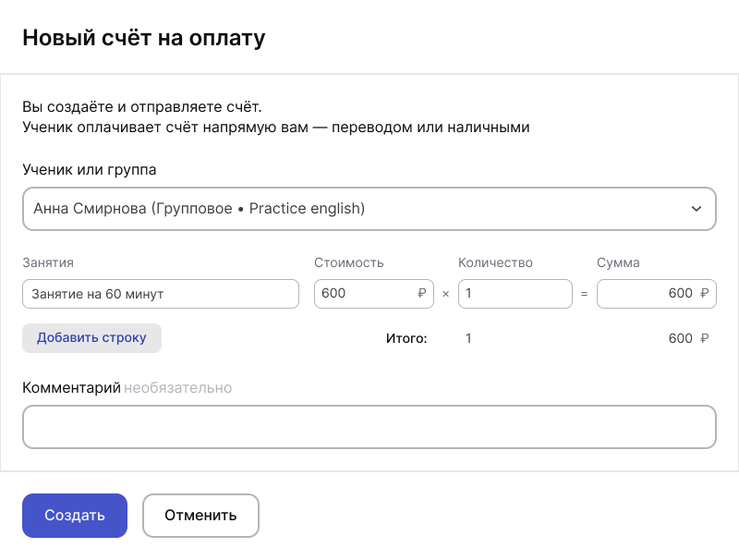This screenshot has width=739, height=560.
Task: Click the 'Занятия' field containing 'Занятие на 60 минут'
Action: coord(161,293)
